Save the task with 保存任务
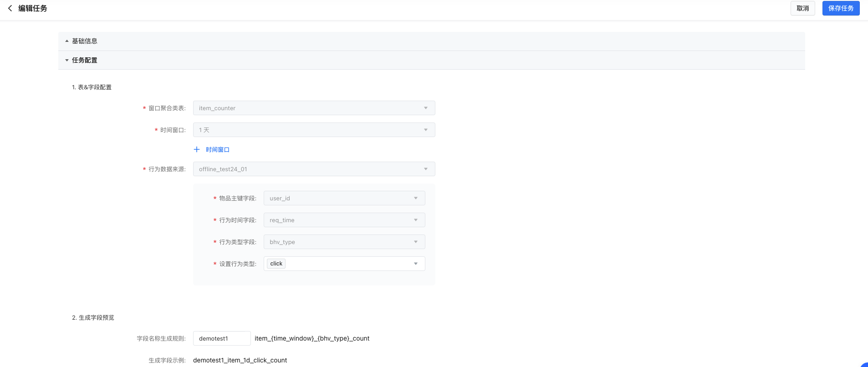The width and height of the screenshot is (868, 367). click(x=841, y=8)
